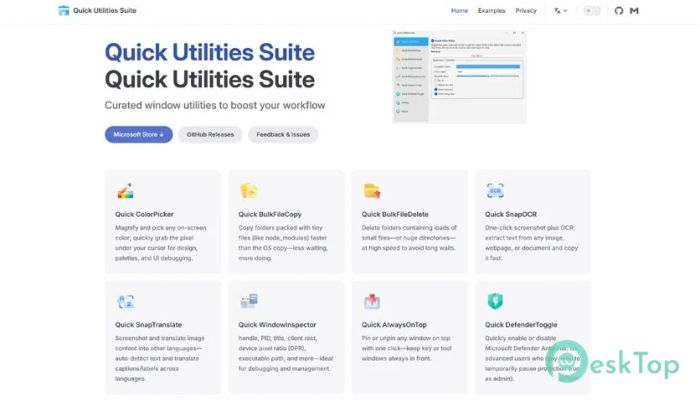This screenshot has height=400, width=700.
Task: Click the Quick SnapOCR icon
Action: point(495,191)
